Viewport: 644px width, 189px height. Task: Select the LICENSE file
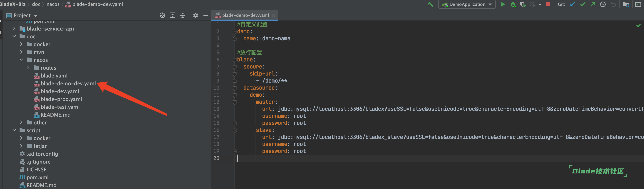point(33,169)
